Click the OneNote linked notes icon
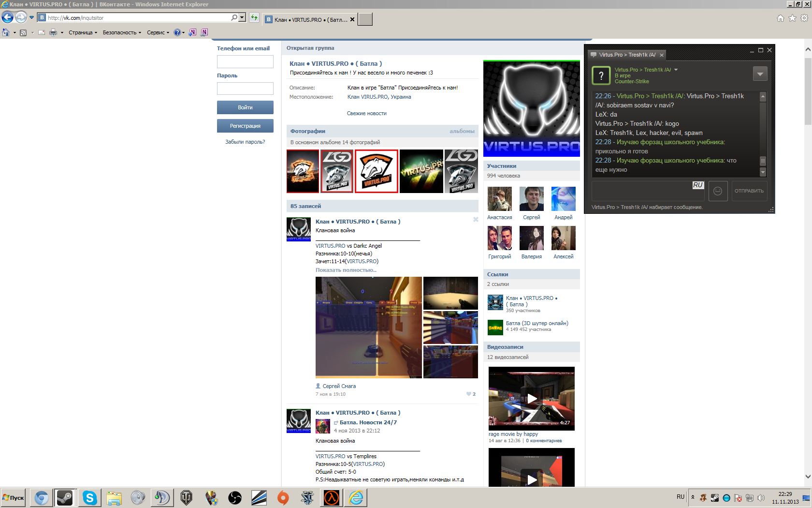Viewport: 812px width, 508px height. click(204, 32)
